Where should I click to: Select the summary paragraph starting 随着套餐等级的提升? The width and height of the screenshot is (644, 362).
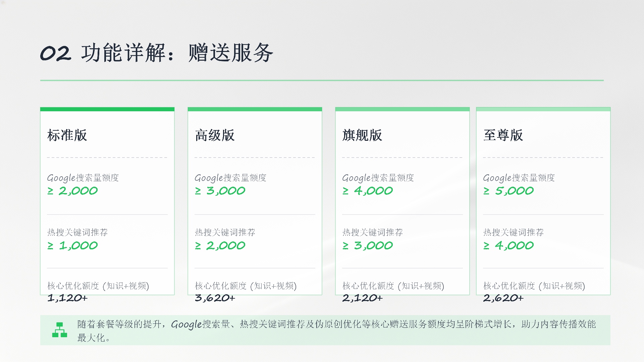(x=337, y=331)
